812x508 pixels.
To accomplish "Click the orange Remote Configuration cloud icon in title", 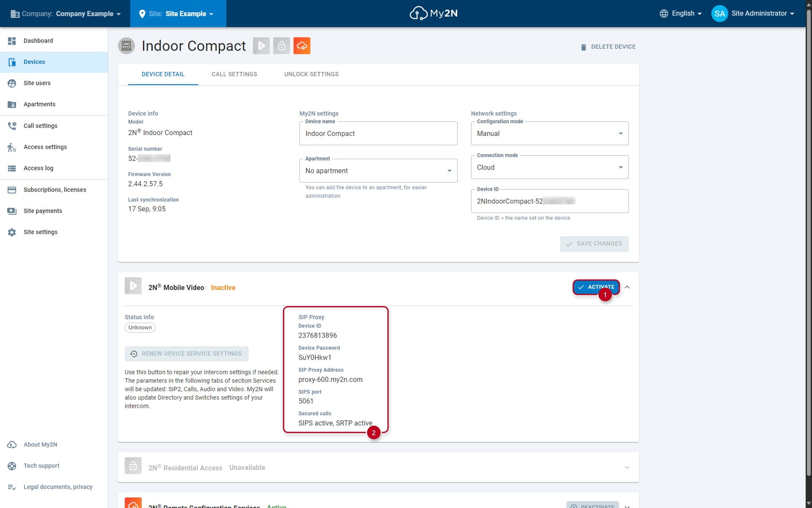I will pos(302,46).
